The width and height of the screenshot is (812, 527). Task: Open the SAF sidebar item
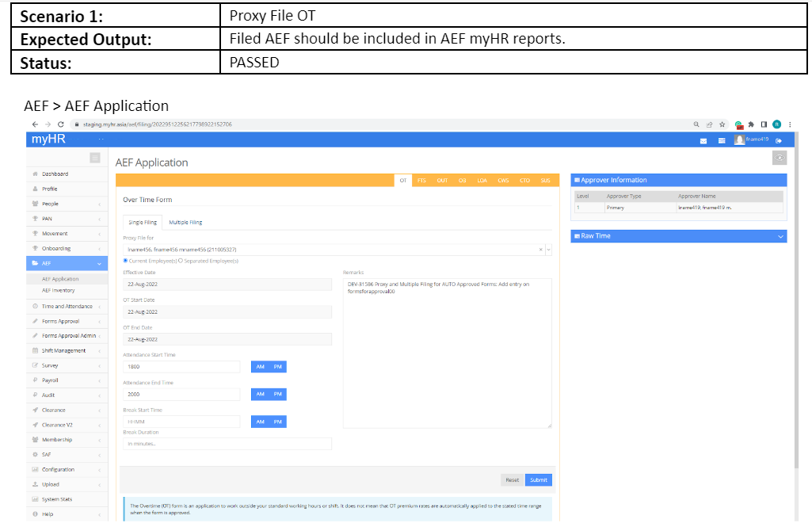coord(67,454)
